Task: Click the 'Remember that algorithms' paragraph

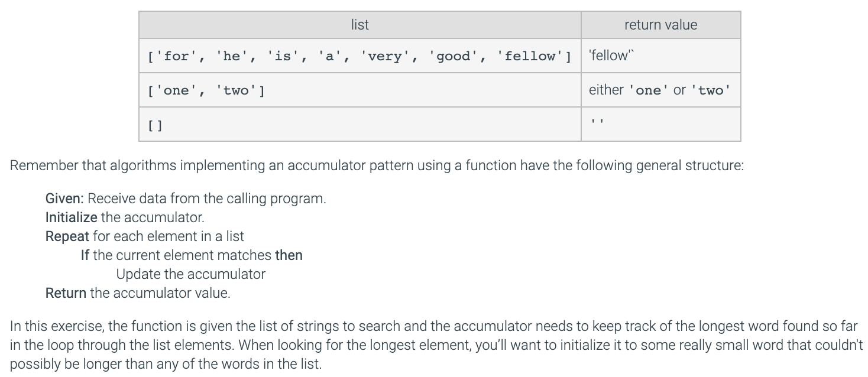Action: (376, 165)
